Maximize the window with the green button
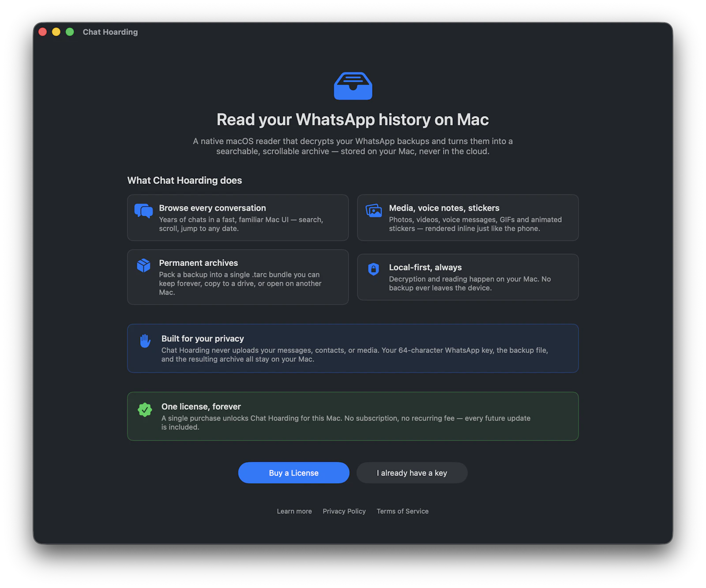 70,32
